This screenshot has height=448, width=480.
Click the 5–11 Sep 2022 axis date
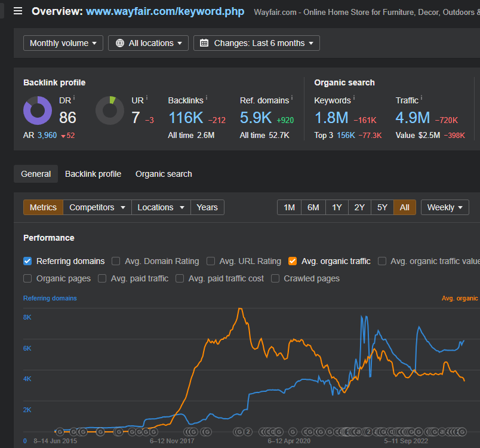click(406, 441)
